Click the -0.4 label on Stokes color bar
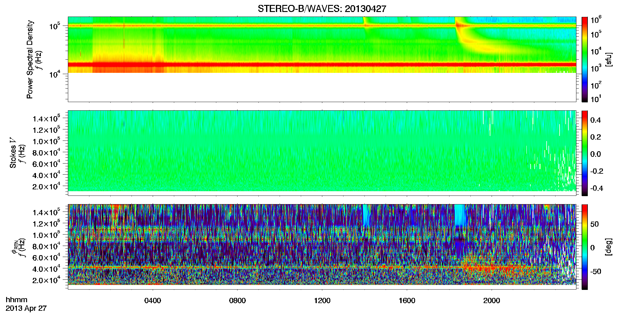The height and width of the screenshot is (332, 644). [597, 188]
